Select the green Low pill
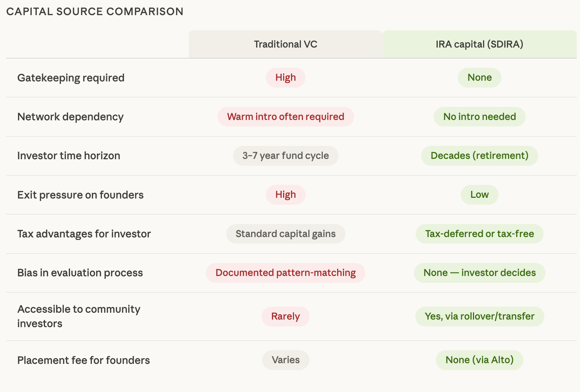Image resolution: width=580 pixels, height=392 pixels. pyautogui.click(x=479, y=195)
